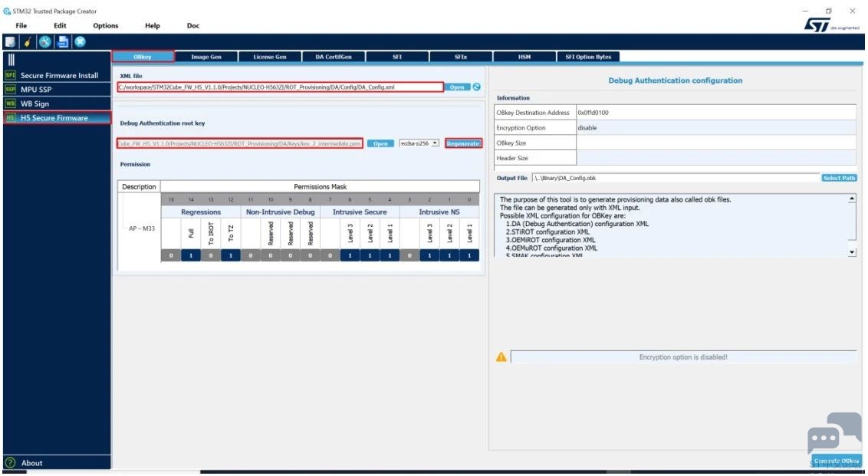Viewport: 868px width, 476px height.
Task: Click the root key file path field
Action: (x=240, y=143)
